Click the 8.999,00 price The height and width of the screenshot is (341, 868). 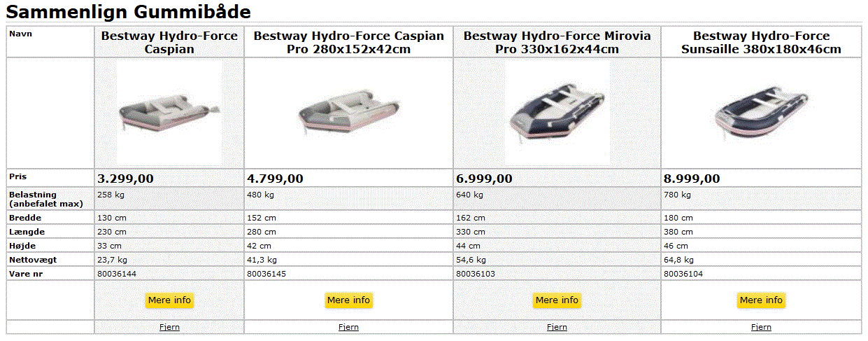[692, 179]
